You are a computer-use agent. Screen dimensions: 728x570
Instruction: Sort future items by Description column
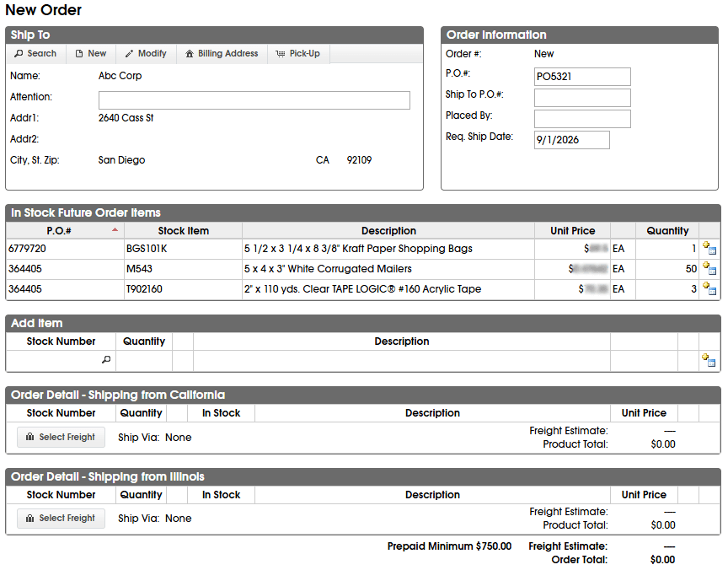coord(388,231)
